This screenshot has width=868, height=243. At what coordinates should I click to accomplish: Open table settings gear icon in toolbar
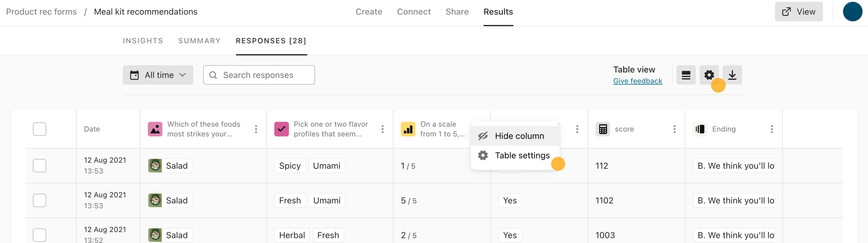click(x=709, y=75)
